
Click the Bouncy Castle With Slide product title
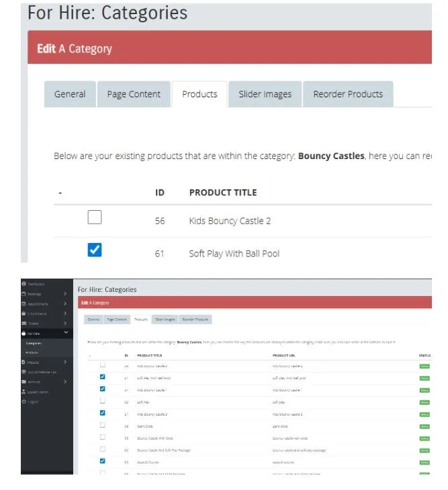click(x=154, y=438)
